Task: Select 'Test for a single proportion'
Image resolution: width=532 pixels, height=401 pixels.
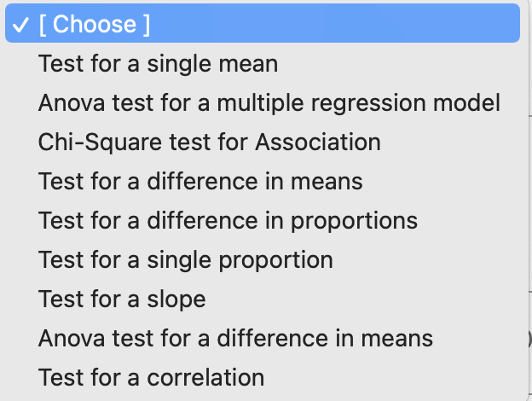Action: [185, 260]
